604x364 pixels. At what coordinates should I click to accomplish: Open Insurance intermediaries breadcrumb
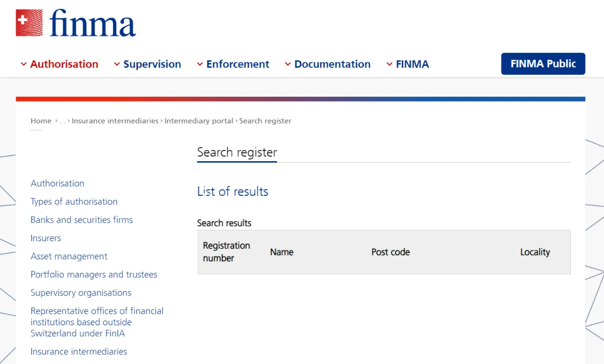pyautogui.click(x=115, y=121)
